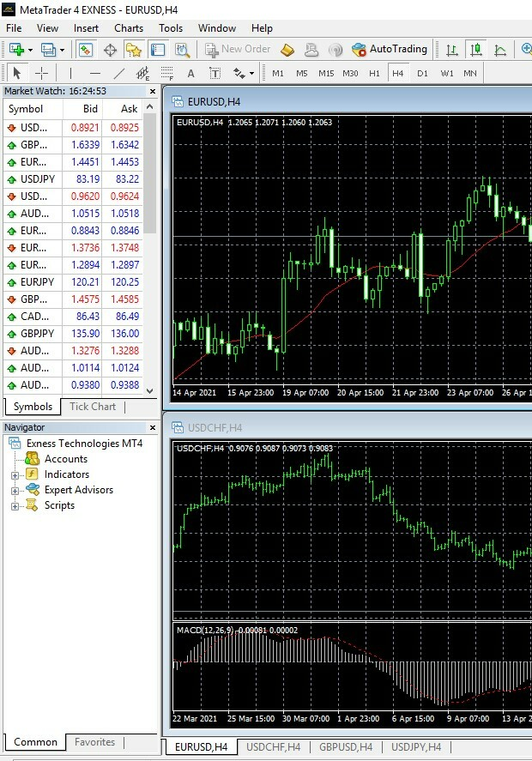This screenshot has width=532, height=761.
Task: Select the USDJPY row in Market Watch
Action: pyautogui.click(x=73, y=179)
